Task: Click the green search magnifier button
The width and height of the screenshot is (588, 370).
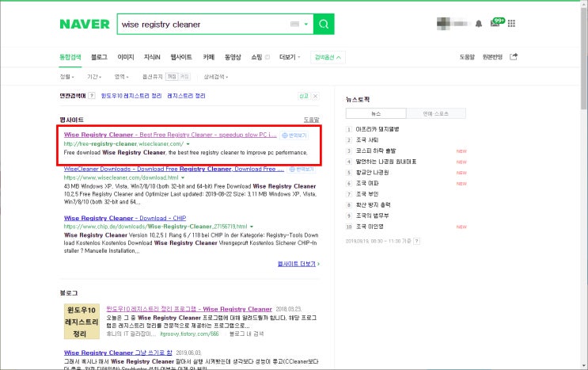Action: coord(324,24)
